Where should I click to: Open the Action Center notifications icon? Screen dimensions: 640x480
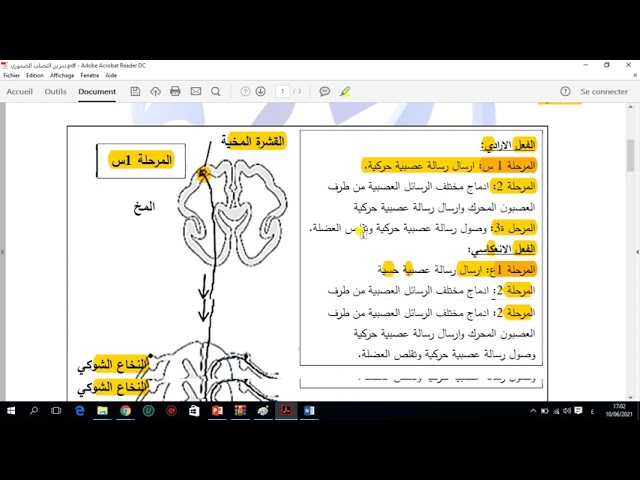click(x=578, y=411)
